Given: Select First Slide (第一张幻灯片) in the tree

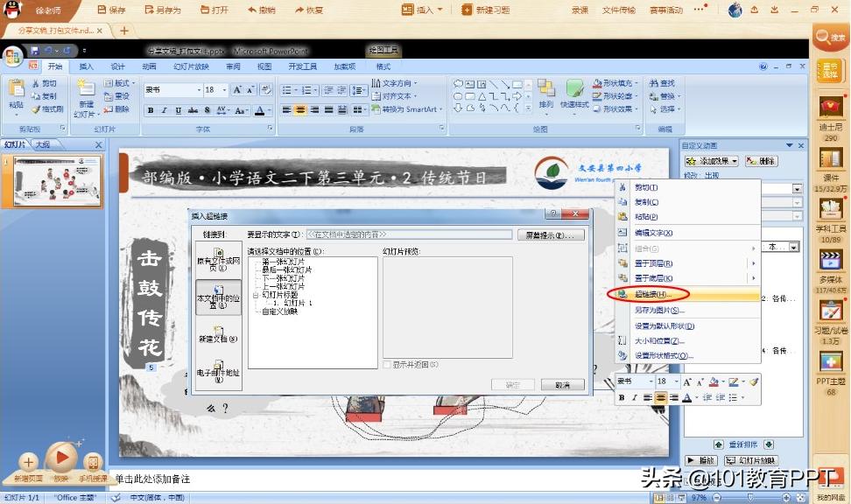Looking at the screenshot, I should click(x=283, y=262).
